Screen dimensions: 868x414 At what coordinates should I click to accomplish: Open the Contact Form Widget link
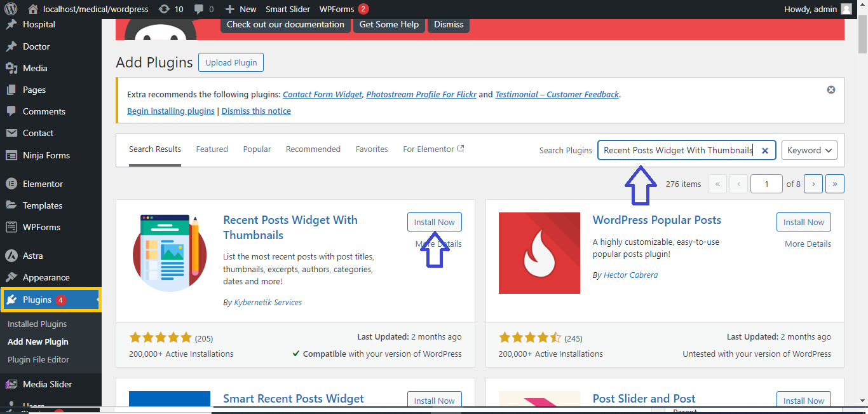click(x=322, y=94)
